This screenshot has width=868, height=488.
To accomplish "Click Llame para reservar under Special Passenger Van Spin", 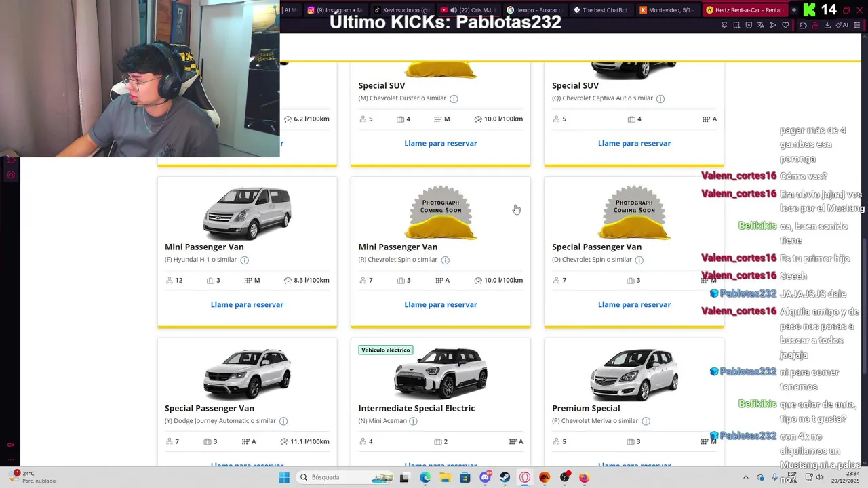I will click(x=634, y=304).
